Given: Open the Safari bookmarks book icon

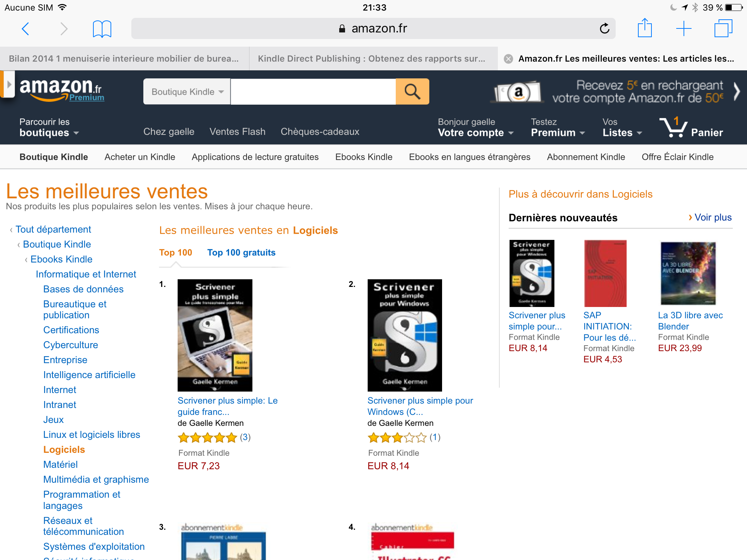Looking at the screenshot, I should [102, 28].
